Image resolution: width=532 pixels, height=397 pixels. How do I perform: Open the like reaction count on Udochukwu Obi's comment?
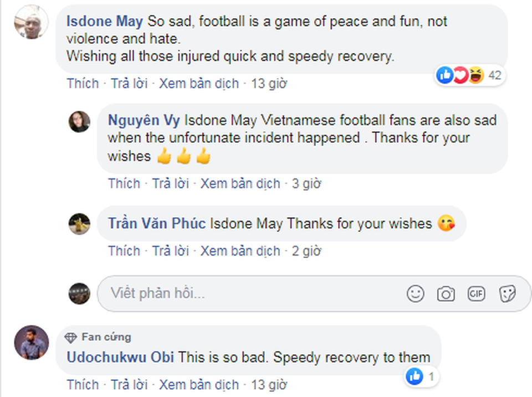pyautogui.click(x=422, y=377)
